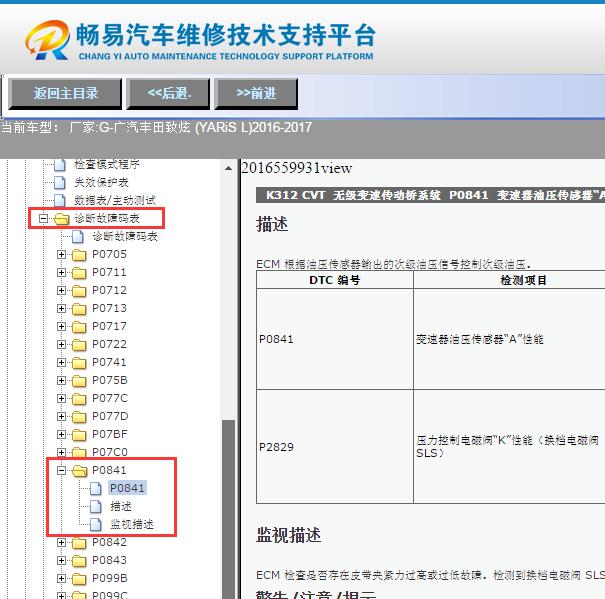This screenshot has width=605, height=599.
Task: Click the 监视描述 section heading
Action: tap(289, 535)
